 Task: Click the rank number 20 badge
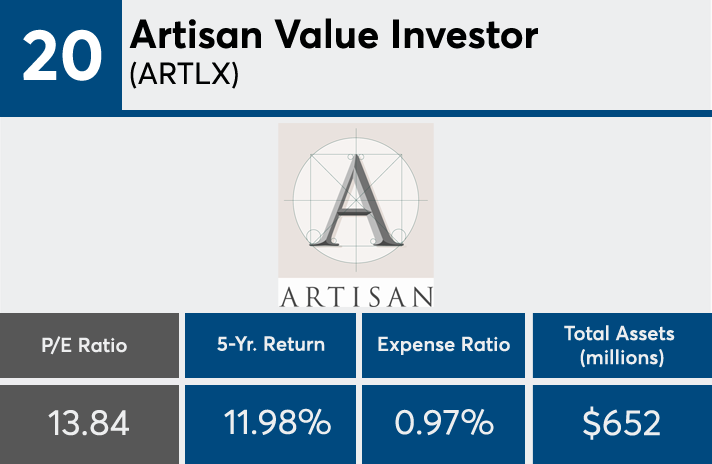coord(60,56)
